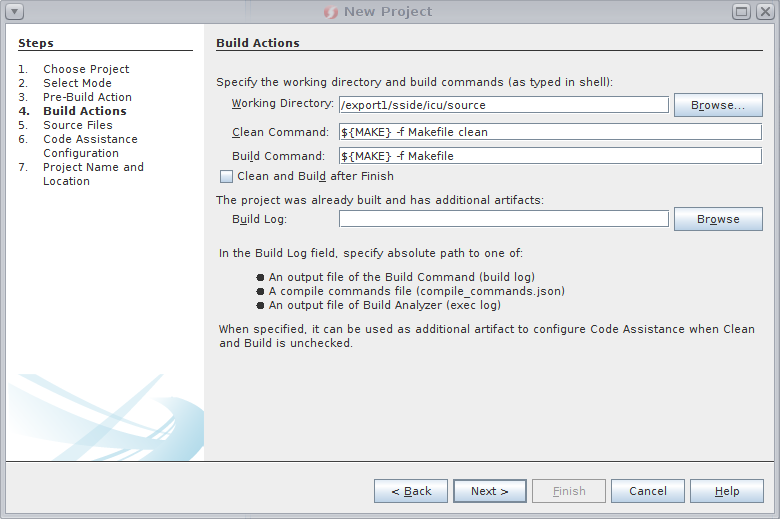Click the Code Assistance Configuration step
Image resolution: width=780 pixels, height=519 pixels.
[x=90, y=146]
